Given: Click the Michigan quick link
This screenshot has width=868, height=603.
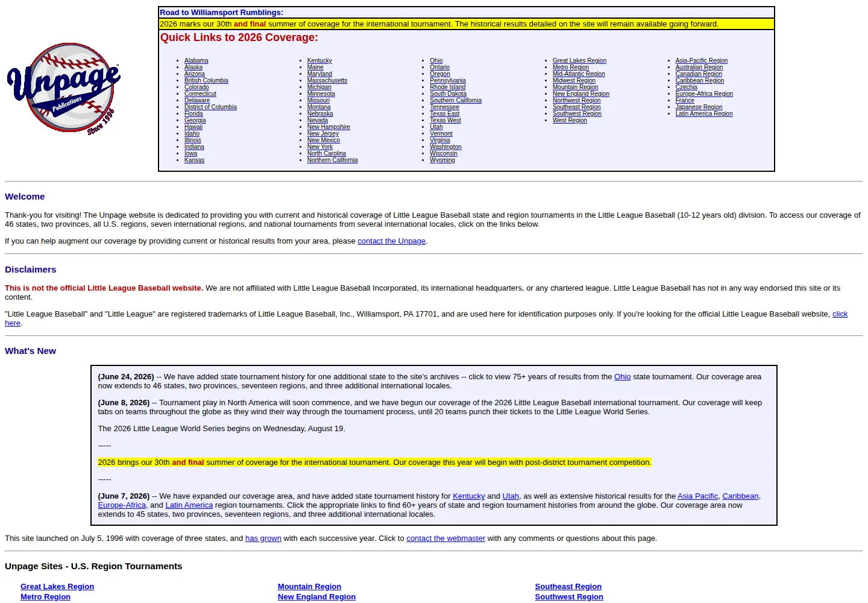Looking at the screenshot, I should (319, 87).
